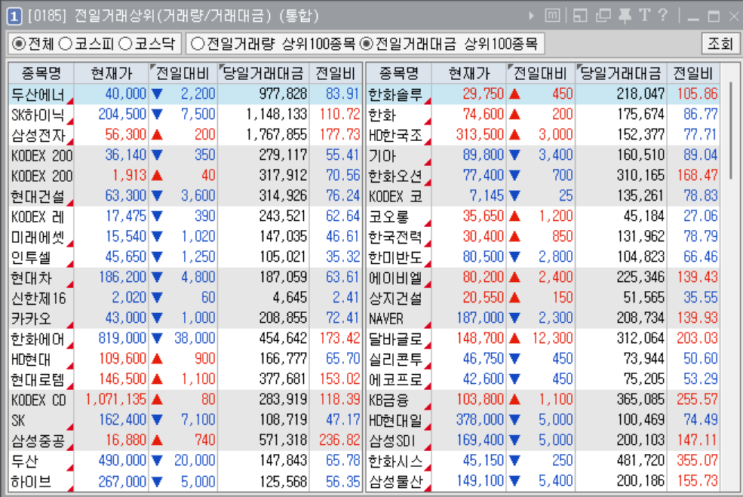Sort by right 종목명 column header
The width and height of the screenshot is (743, 497).
[x=399, y=73]
